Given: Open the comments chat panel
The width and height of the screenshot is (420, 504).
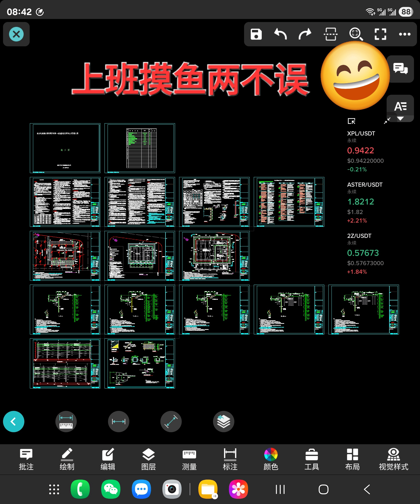Looking at the screenshot, I should click(400, 69).
